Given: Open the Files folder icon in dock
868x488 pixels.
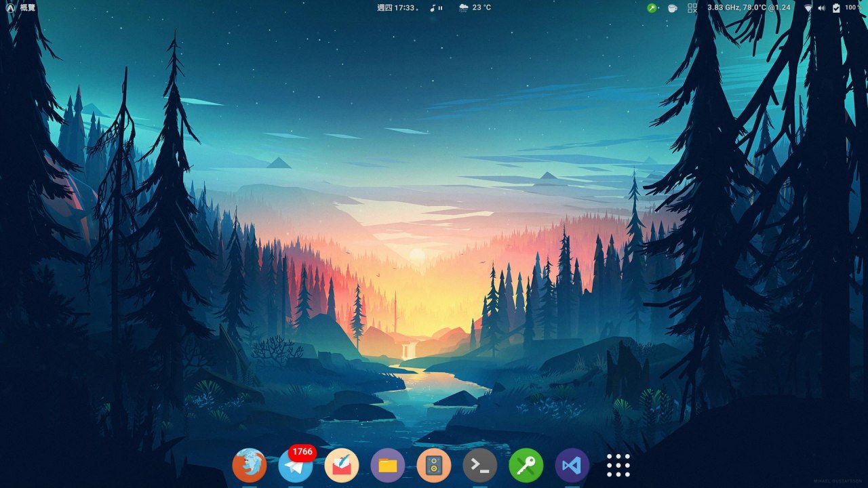Looking at the screenshot, I should click(x=388, y=466).
